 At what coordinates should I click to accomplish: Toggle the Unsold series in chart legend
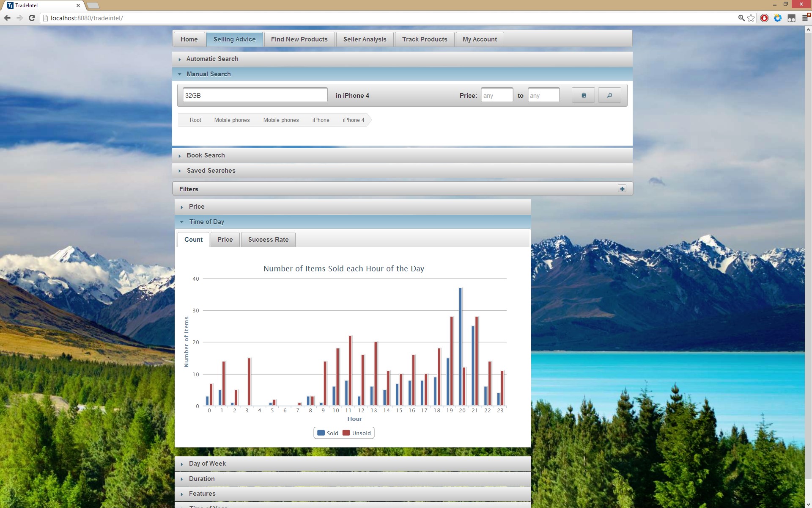(x=361, y=433)
